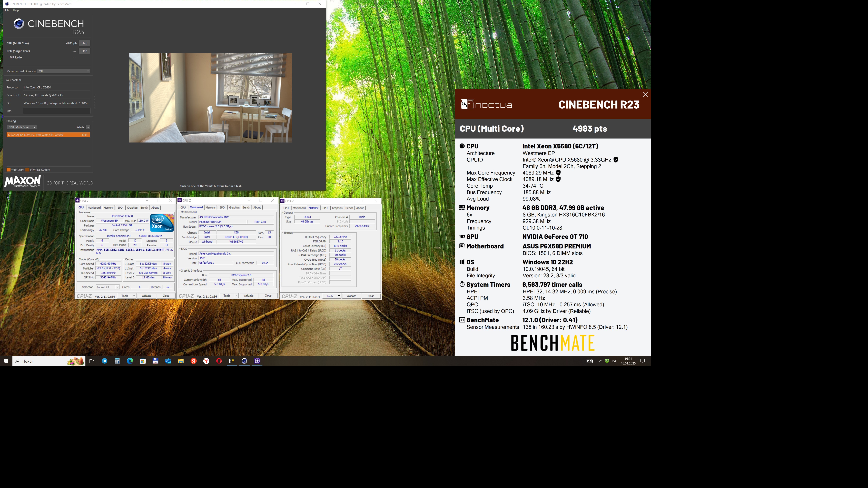
Task: Open File Explorer in taskbar
Action: [x=181, y=361]
